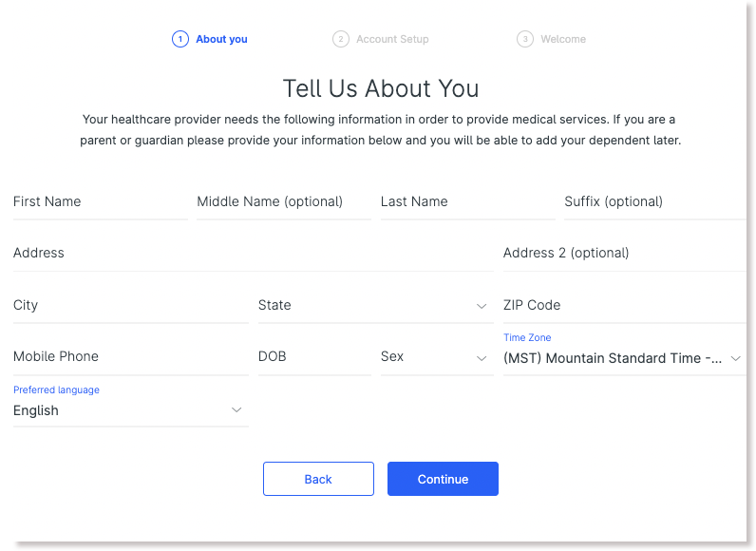The height and width of the screenshot is (551, 756).
Task: Click the Back button
Action: point(318,479)
